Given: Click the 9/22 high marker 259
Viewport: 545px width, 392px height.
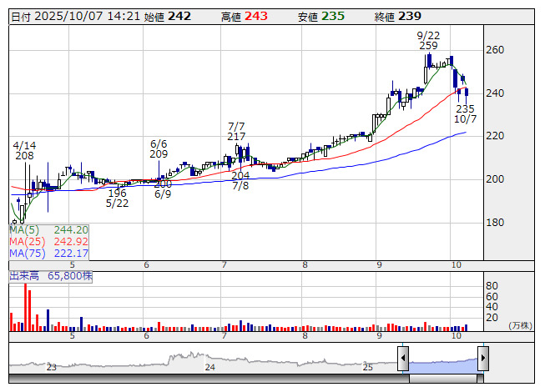Looking at the screenshot, I should pyautogui.click(x=428, y=46).
